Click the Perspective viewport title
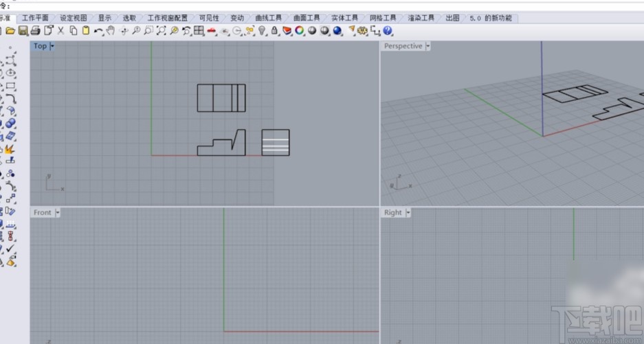 [x=403, y=47]
